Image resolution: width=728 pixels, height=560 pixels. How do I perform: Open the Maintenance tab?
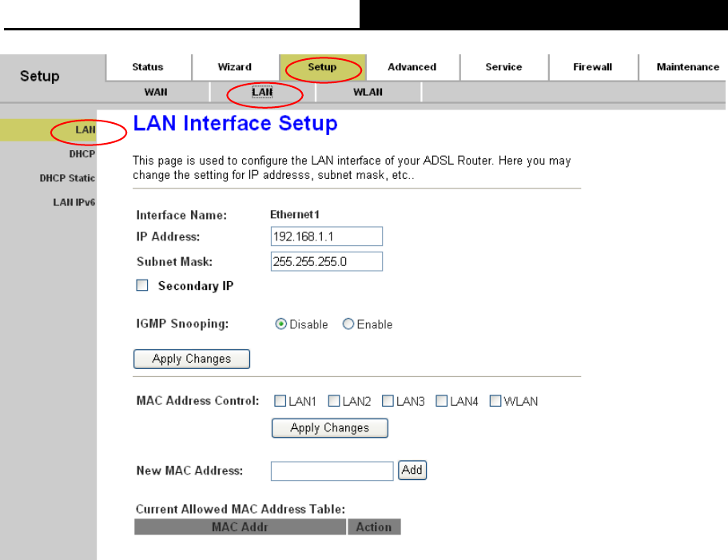[687, 67]
